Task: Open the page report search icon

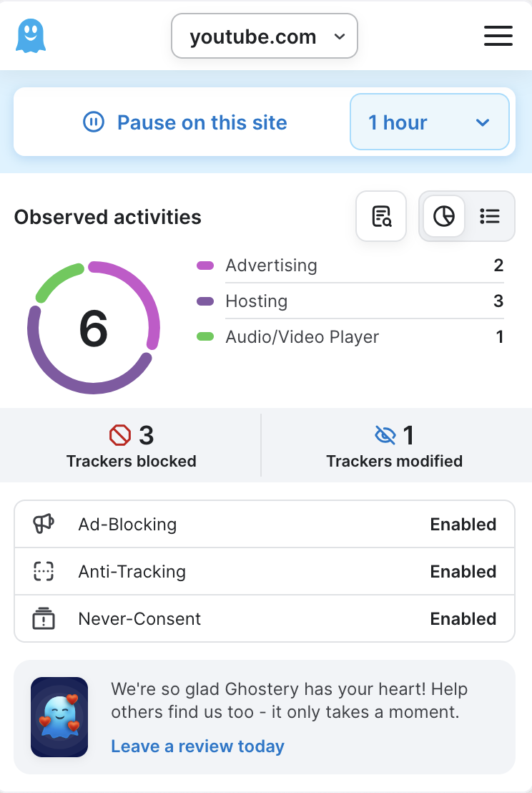Action: point(381,216)
